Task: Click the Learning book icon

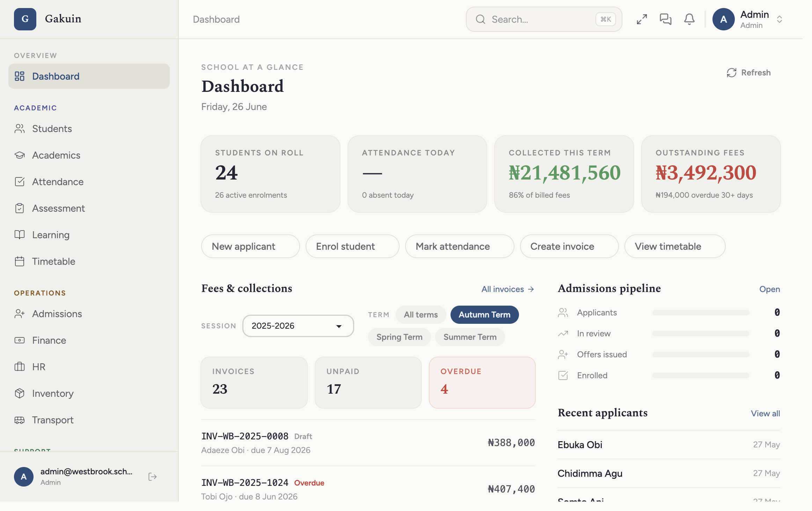Action: coord(20,235)
